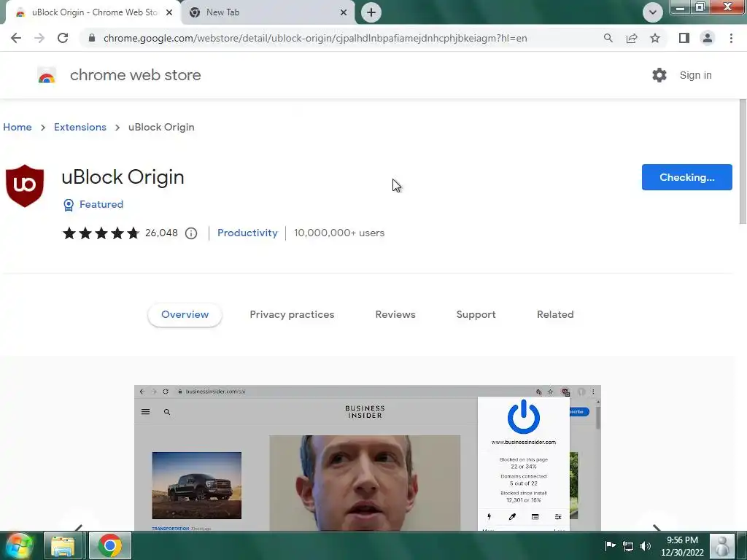
Task: Click the Featured badge icon
Action: coord(69,205)
